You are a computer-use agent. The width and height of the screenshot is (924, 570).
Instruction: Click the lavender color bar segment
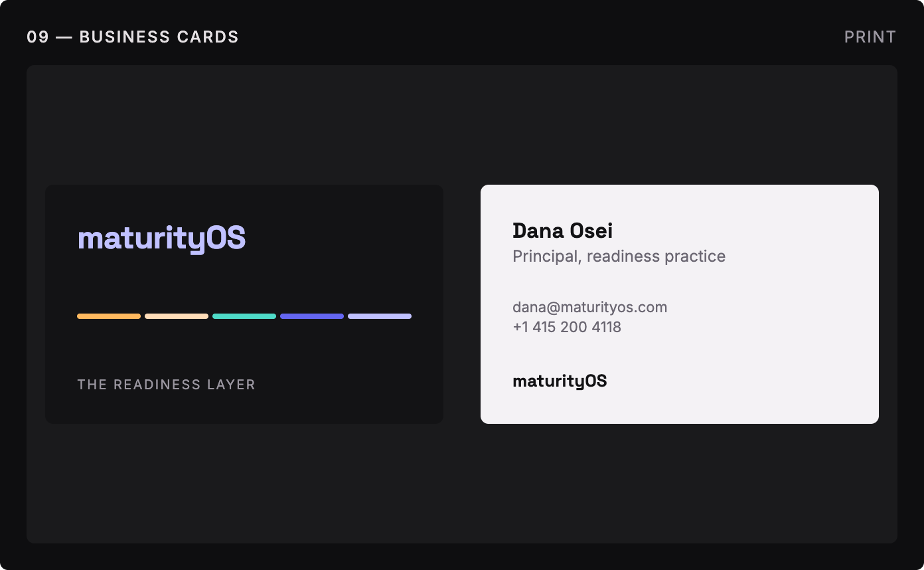coord(380,316)
